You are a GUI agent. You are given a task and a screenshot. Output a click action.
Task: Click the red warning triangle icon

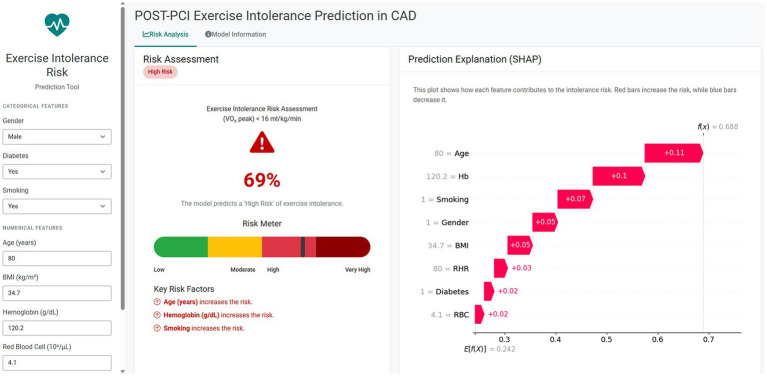point(262,142)
